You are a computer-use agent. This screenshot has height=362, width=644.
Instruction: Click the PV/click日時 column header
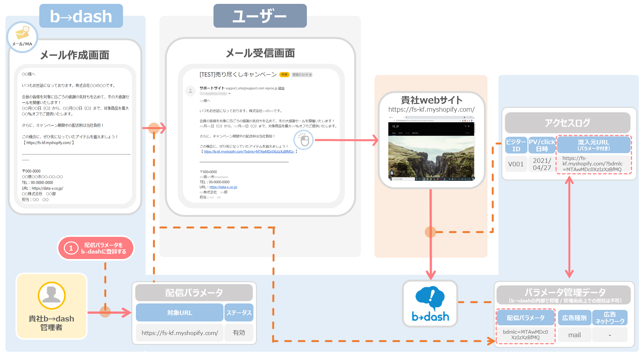(x=542, y=145)
